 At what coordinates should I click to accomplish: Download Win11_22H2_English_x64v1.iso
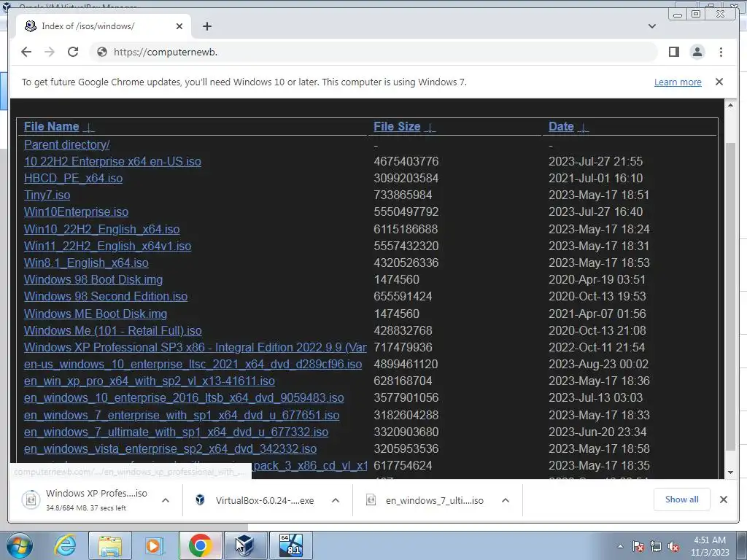point(108,246)
